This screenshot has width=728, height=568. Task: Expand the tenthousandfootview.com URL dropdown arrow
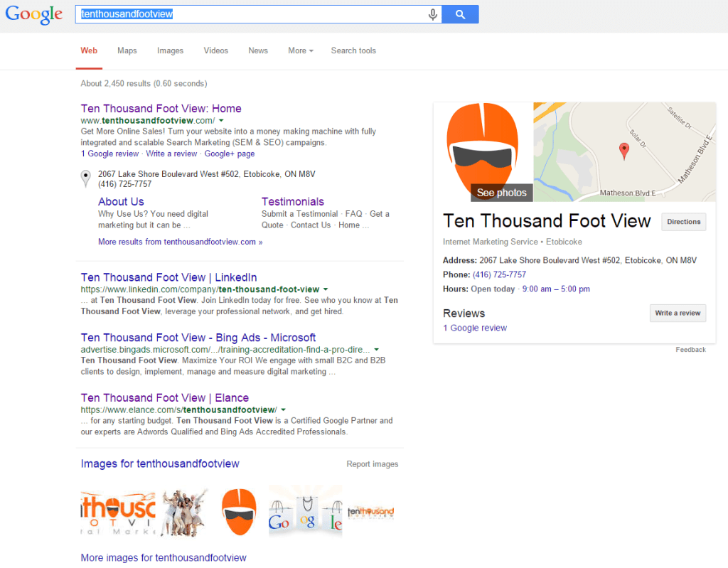222,121
